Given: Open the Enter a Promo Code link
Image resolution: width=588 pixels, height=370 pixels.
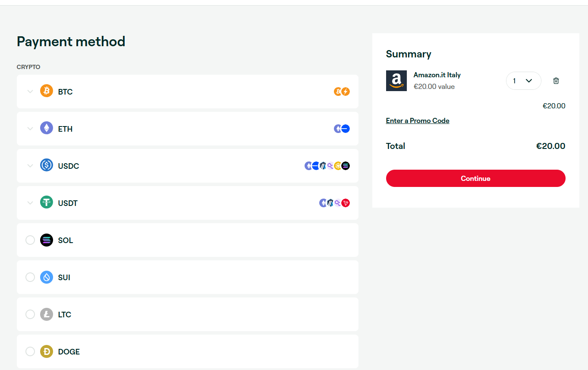Looking at the screenshot, I should click(418, 120).
